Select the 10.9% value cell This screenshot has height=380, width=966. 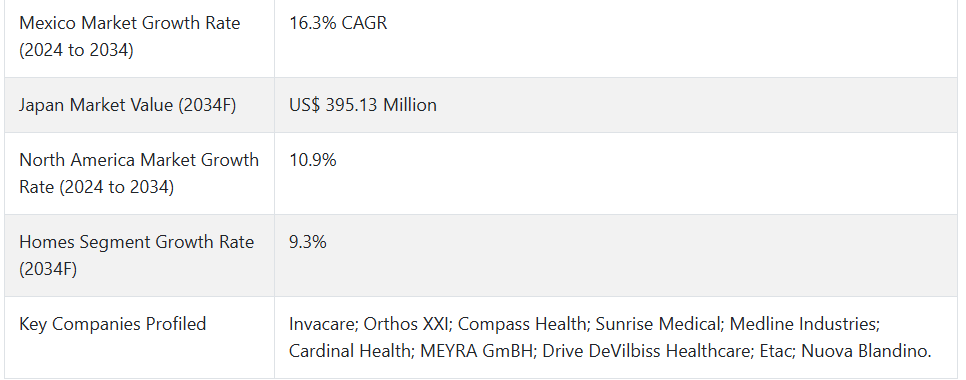313,160
